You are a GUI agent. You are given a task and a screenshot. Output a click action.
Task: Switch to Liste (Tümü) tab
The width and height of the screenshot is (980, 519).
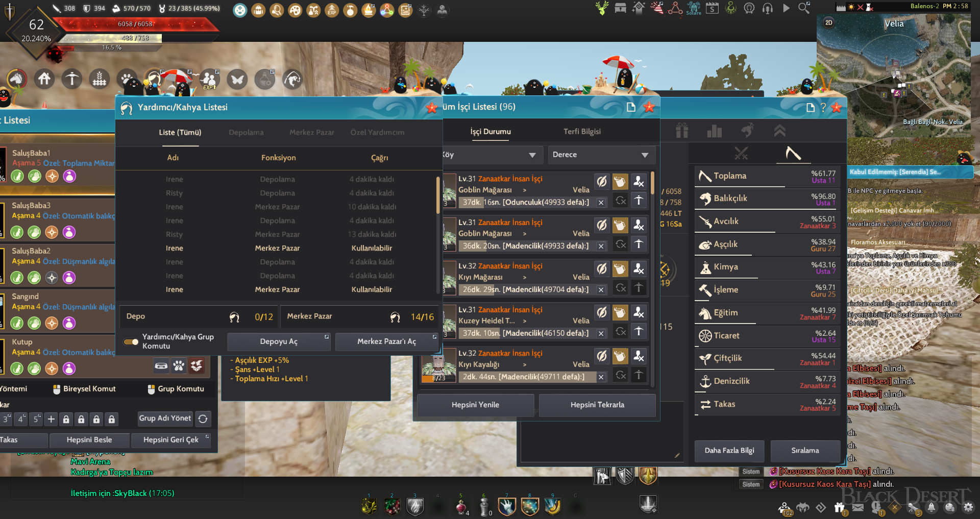coord(180,132)
